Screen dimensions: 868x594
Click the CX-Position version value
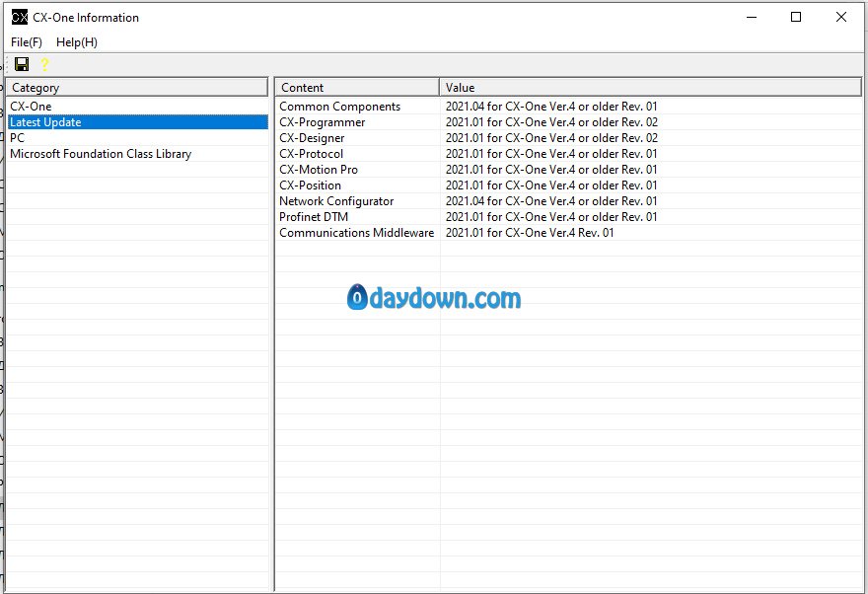(551, 186)
